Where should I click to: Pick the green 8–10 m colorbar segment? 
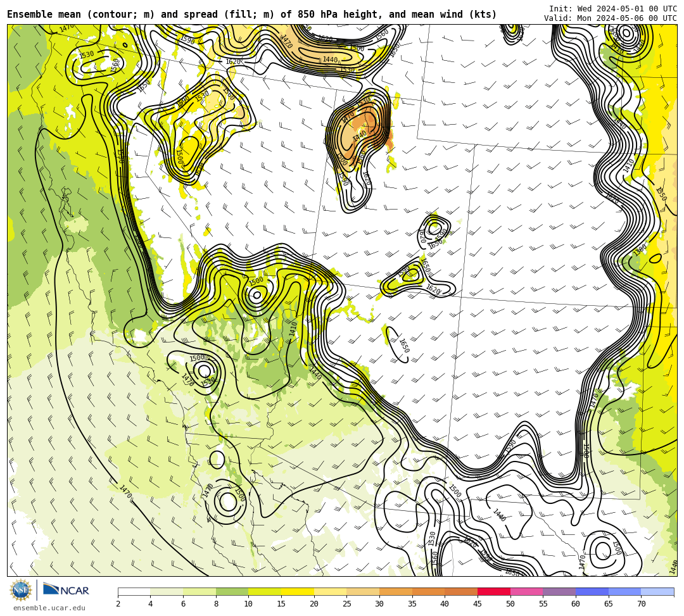click(232, 591)
